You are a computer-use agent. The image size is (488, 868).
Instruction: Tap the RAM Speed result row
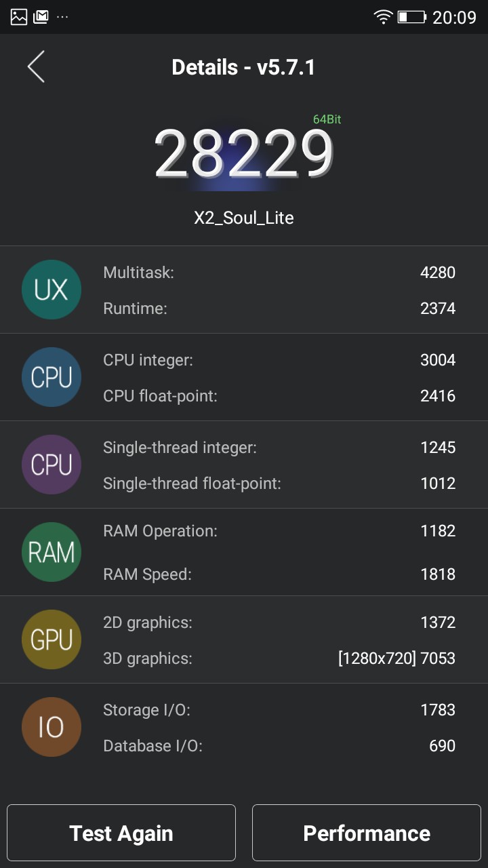pyautogui.click(x=279, y=574)
